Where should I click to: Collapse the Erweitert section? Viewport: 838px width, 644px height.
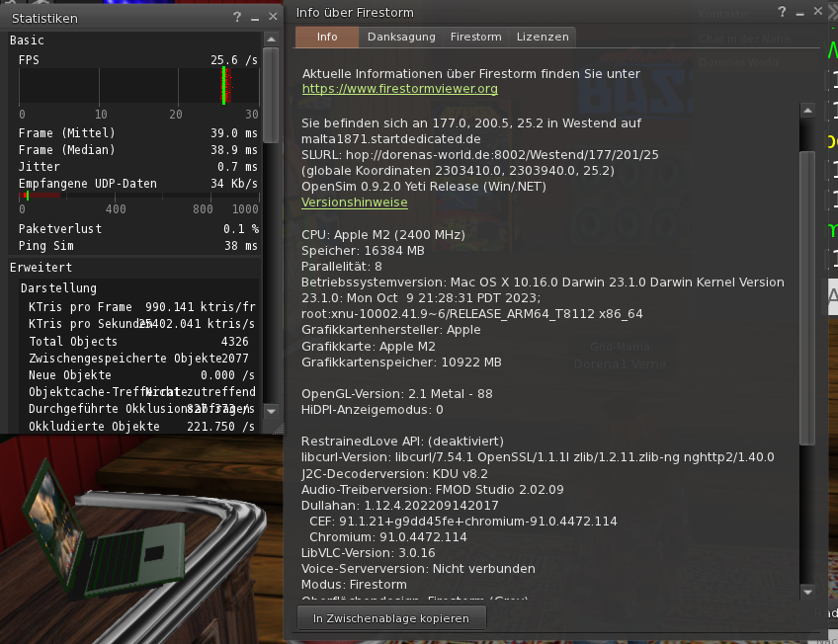click(x=41, y=267)
